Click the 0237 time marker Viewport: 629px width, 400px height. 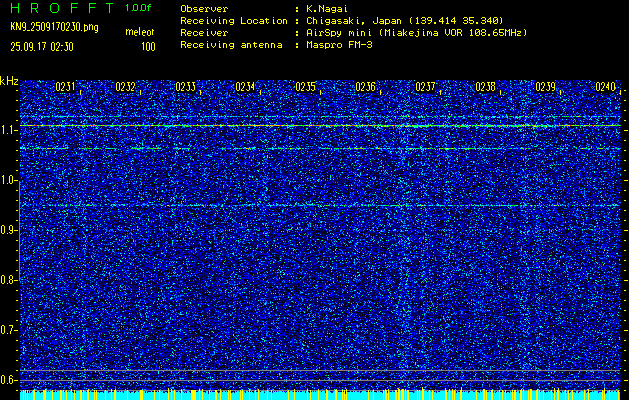point(425,87)
